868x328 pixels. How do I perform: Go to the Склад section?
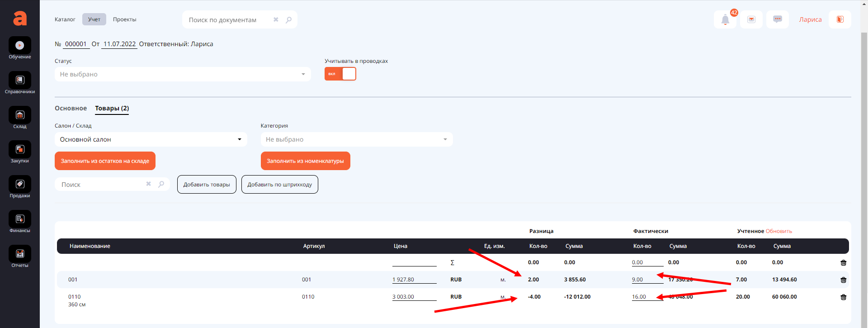pyautogui.click(x=20, y=115)
